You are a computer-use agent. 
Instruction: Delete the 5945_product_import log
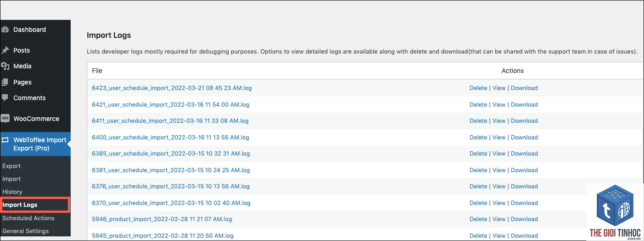[x=478, y=235]
